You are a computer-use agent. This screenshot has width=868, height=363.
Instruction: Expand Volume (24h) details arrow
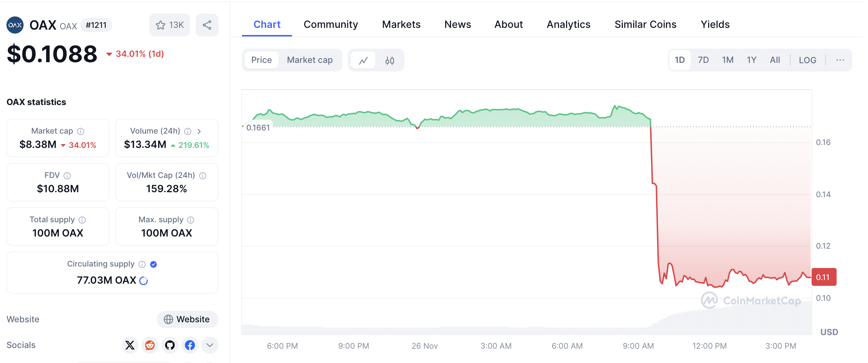(199, 131)
